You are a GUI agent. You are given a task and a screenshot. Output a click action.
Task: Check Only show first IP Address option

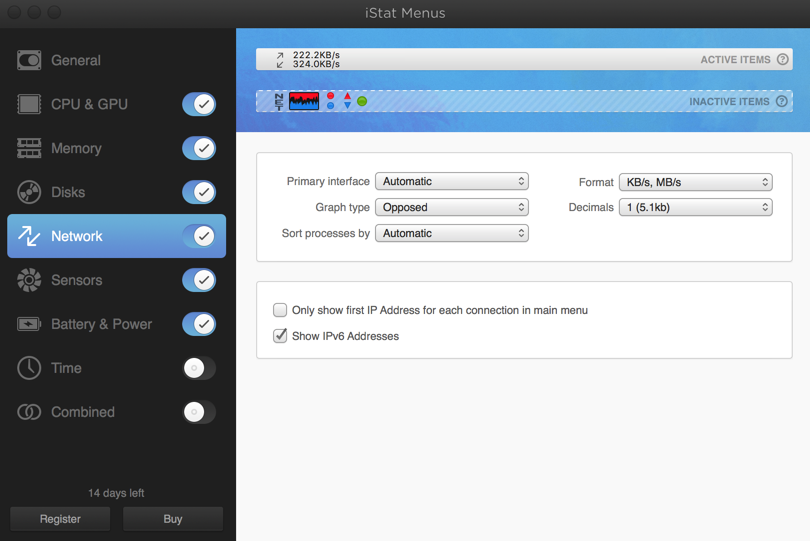[x=280, y=310]
